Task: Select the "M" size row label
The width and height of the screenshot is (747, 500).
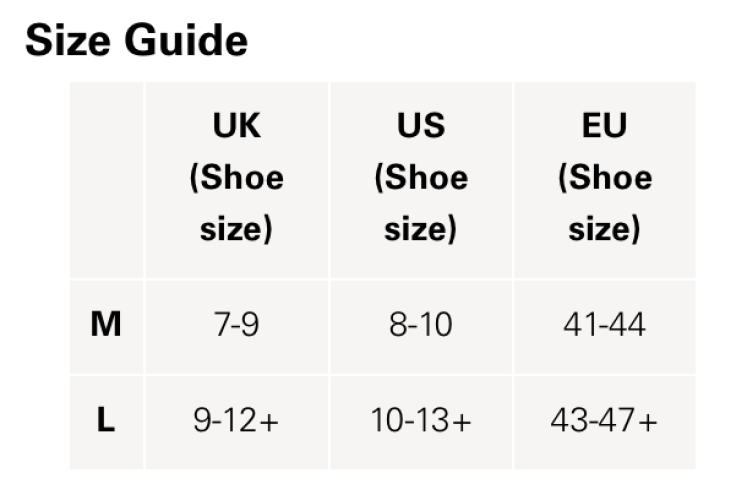Action: coord(106,325)
